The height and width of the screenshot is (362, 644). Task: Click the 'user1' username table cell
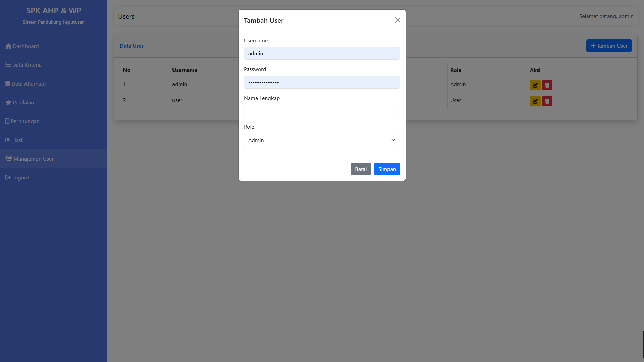pyautogui.click(x=179, y=100)
